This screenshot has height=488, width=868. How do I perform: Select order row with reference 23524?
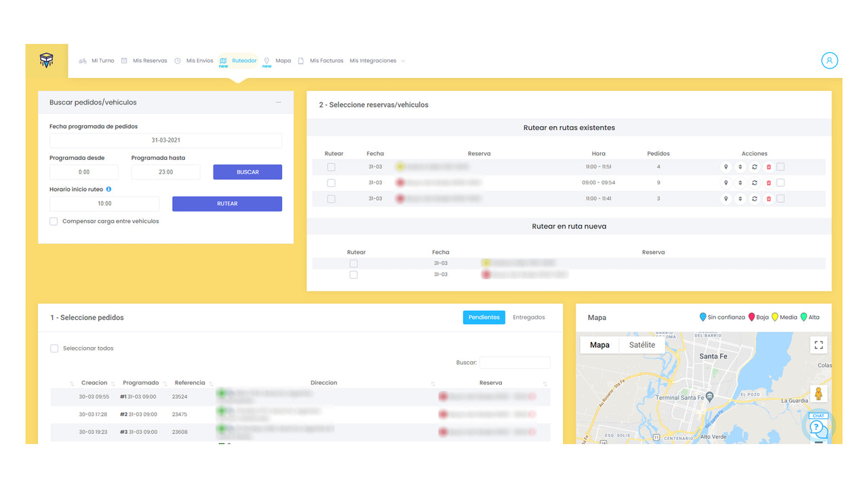click(300, 396)
